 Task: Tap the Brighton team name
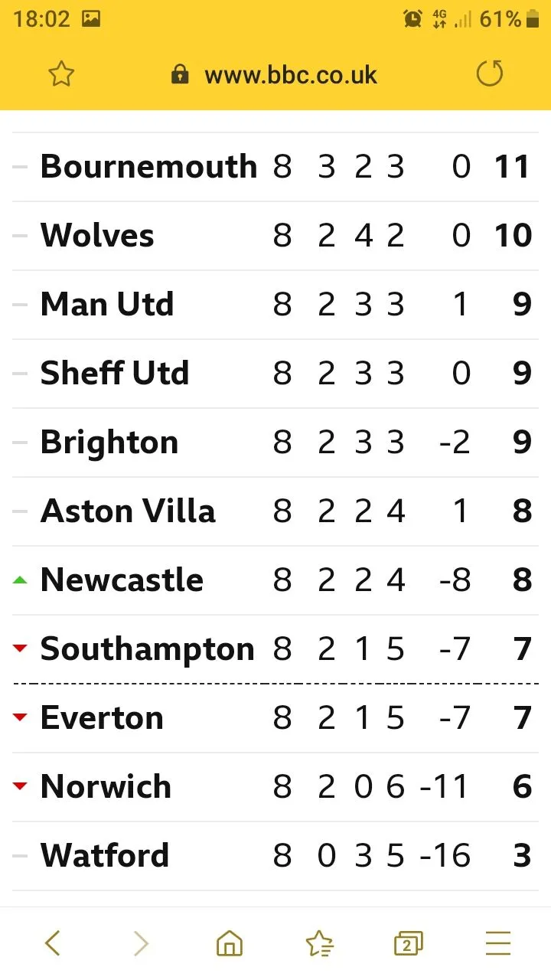(109, 443)
